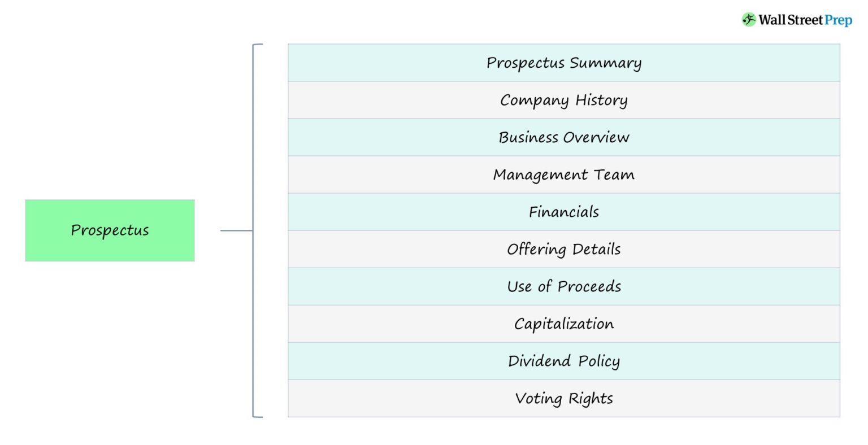The image size is (868, 445).
Task: Select the Prospectus Summary row
Action: (564, 63)
